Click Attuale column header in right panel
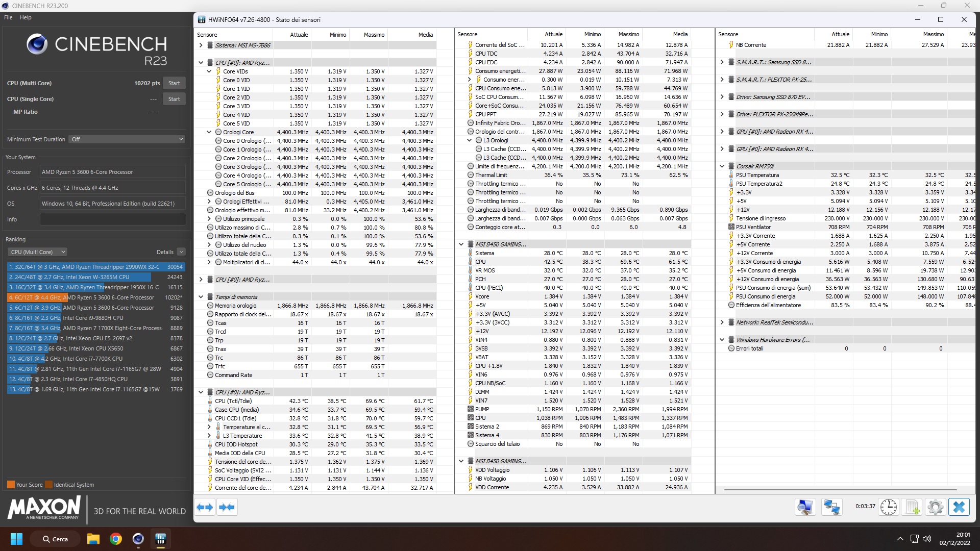 [834, 34]
